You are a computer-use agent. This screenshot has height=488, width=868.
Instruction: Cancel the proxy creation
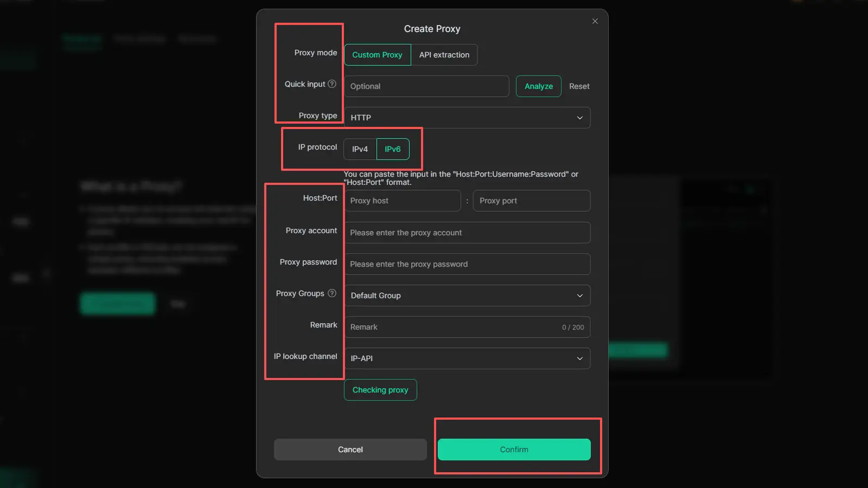point(350,450)
